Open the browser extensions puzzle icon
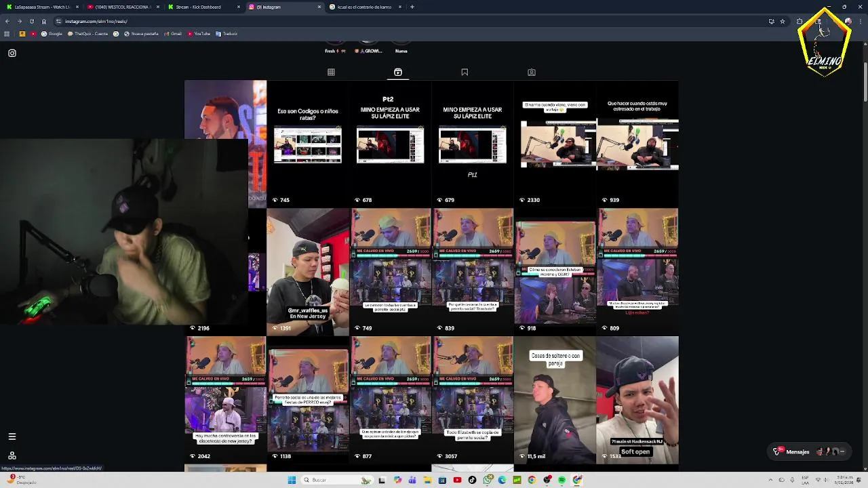The height and width of the screenshot is (488, 868). (x=800, y=21)
